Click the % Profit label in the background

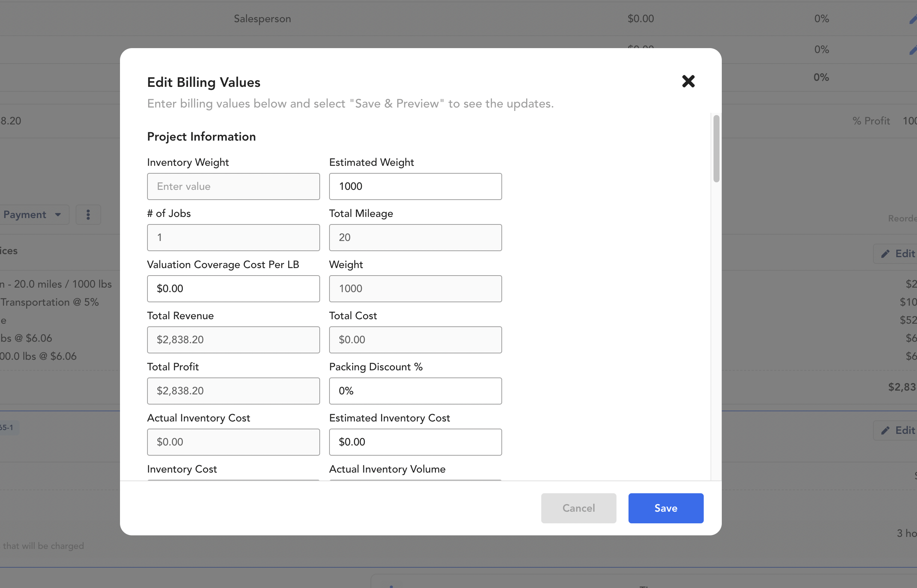pyautogui.click(x=871, y=121)
